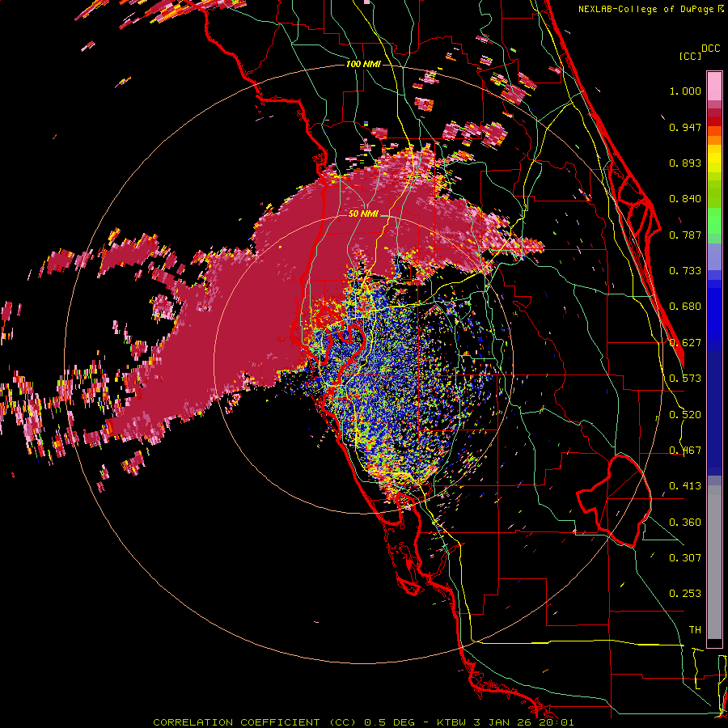Select the 0.413 legend value
Image resolution: width=728 pixels, height=728 pixels.
[x=685, y=486]
